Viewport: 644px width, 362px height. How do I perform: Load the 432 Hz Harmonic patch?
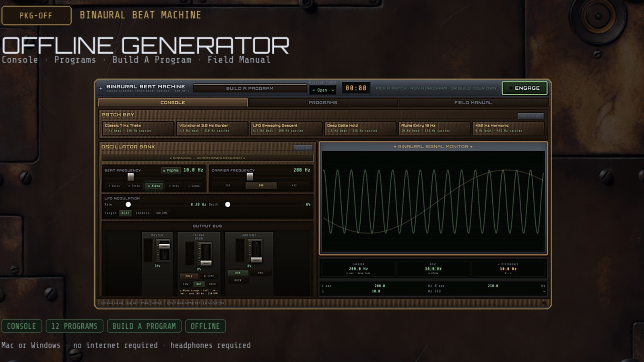pyautogui.click(x=508, y=128)
